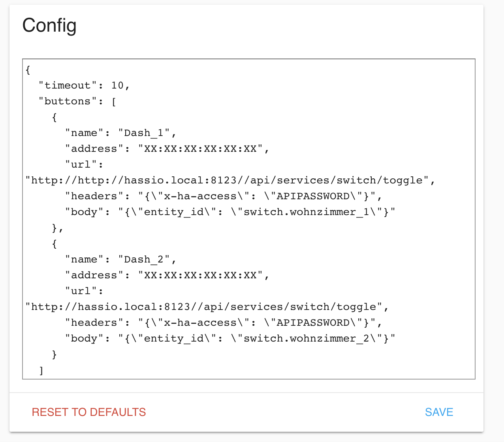Click the second hassio.local:8123 URL line

(207, 307)
